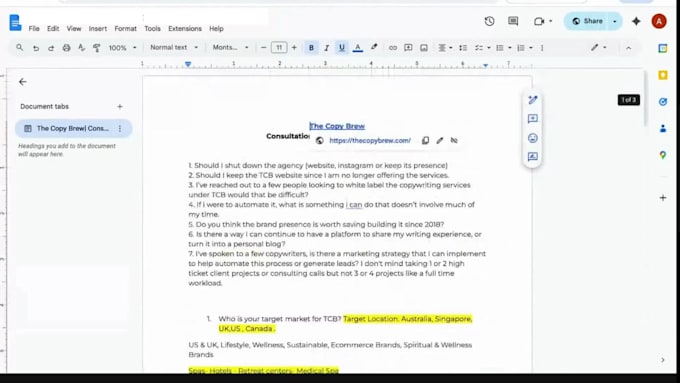Decrease the font size
Viewport: 680px width, 383px height.
pos(263,47)
